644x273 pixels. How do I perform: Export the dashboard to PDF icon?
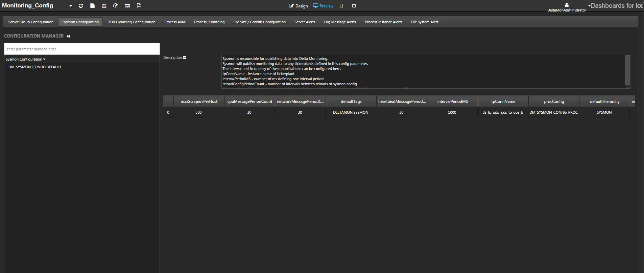pos(139,6)
